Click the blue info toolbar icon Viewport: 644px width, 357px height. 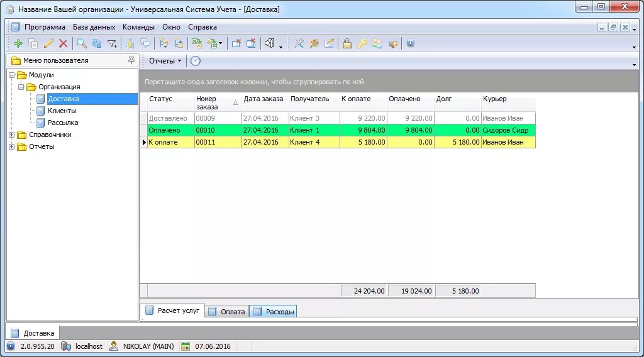[410, 43]
